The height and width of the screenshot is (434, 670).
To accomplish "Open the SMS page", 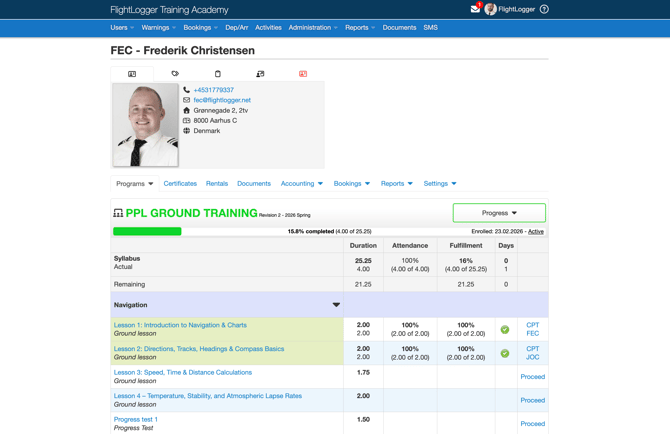I will pyautogui.click(x=430, y=27).
